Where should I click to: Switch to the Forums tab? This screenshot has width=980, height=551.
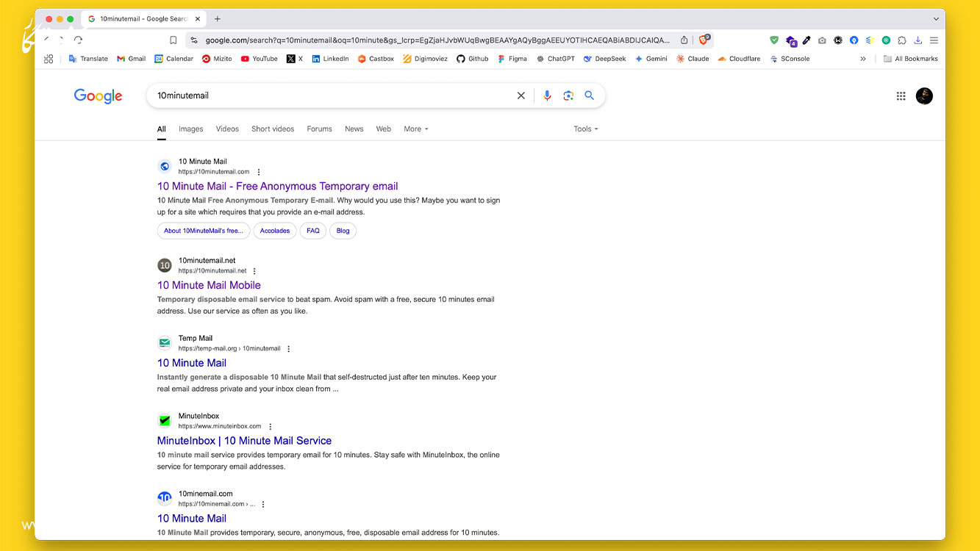tap(319, 129)
